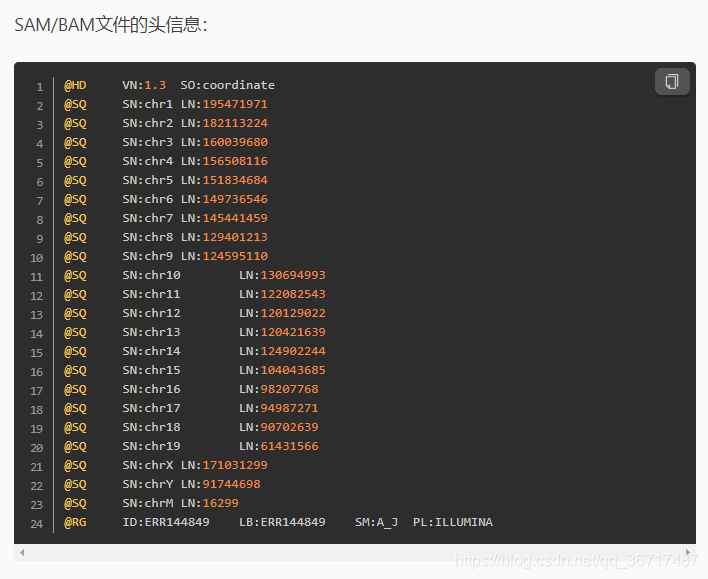Click SN:chr19 sequence name
The image size is (708, 579).
click(151, 446)
